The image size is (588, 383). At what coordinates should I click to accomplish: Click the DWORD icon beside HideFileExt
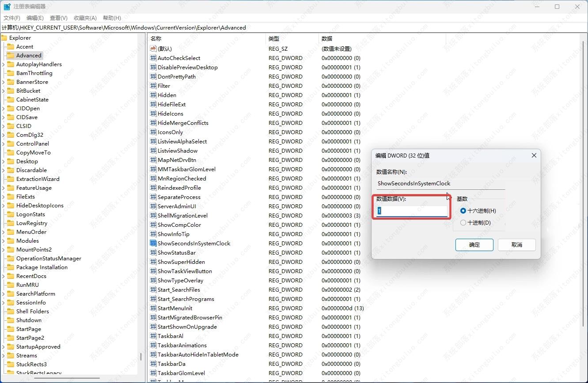pos(153,105)
